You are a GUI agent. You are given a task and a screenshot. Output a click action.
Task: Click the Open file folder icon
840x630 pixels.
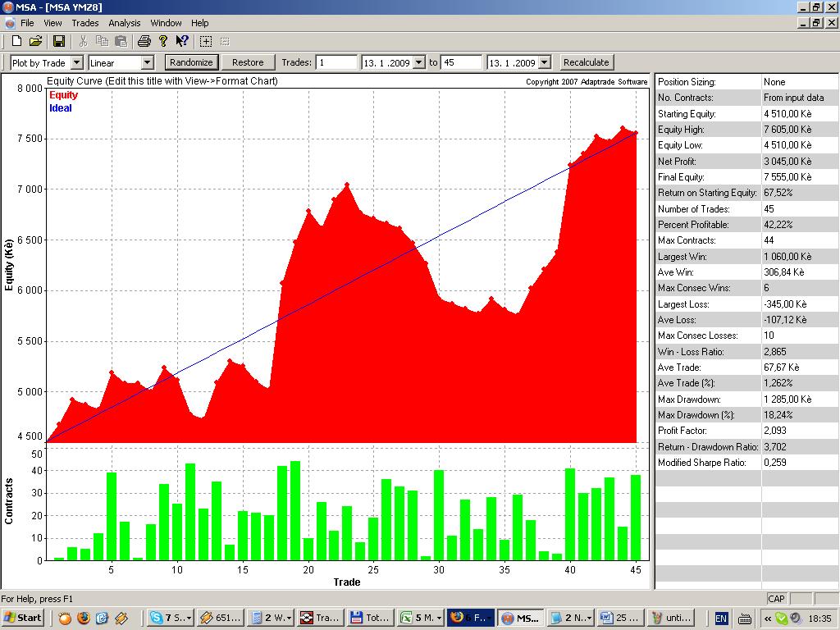coord(35,41)
